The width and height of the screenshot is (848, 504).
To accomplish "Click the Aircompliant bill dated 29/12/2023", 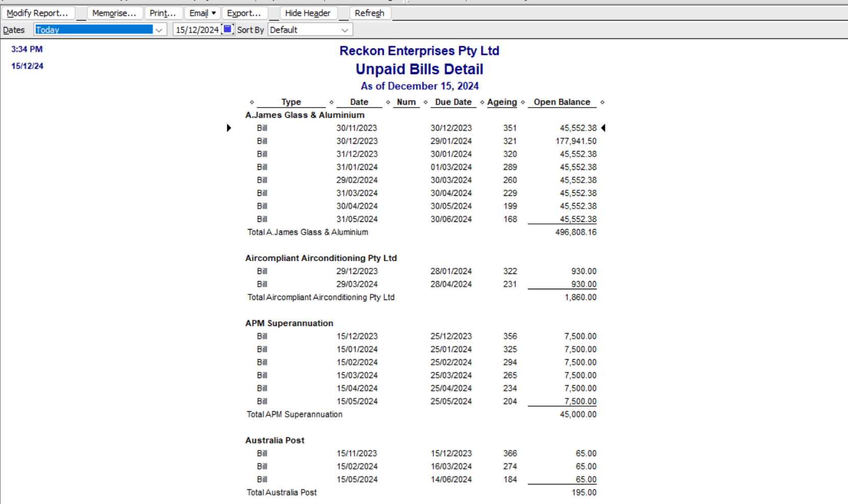I will click(357, 271).
